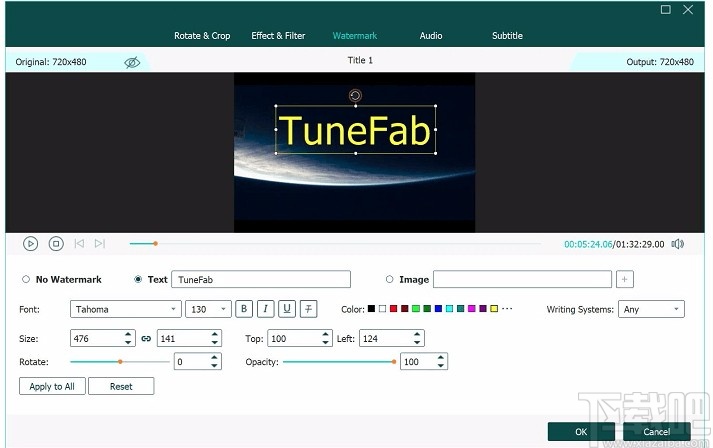Toggle Italic text formatting
The width and height of the screenshot is (713, 448).
click(266, 309)
